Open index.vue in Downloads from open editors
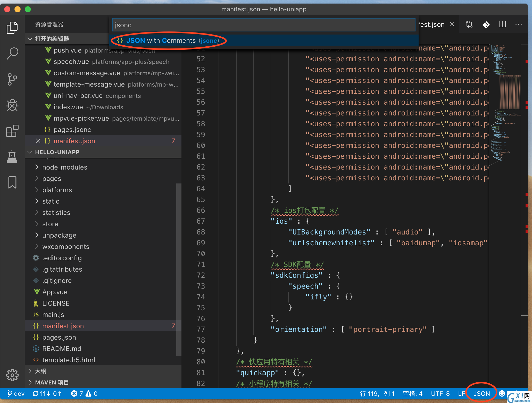The height and width of the screenshot is (403, 532). [x=103, y=107]
